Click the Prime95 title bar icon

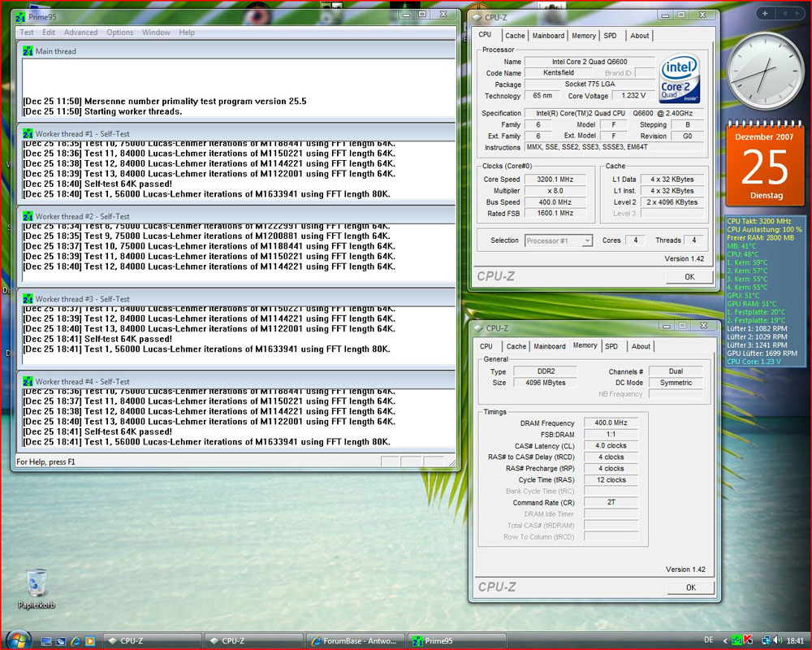coord(20,17)
